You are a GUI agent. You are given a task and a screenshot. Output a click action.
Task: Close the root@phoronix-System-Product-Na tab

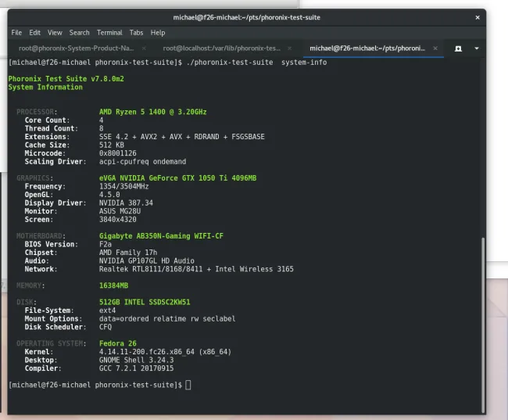click(x=144, y=48)
